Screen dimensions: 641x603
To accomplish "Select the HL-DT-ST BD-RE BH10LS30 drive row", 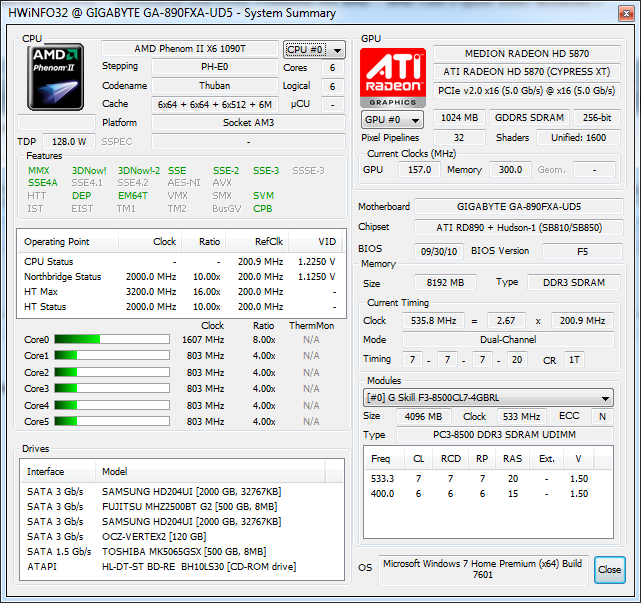I will pyautogui.click(x=182, y=567).
